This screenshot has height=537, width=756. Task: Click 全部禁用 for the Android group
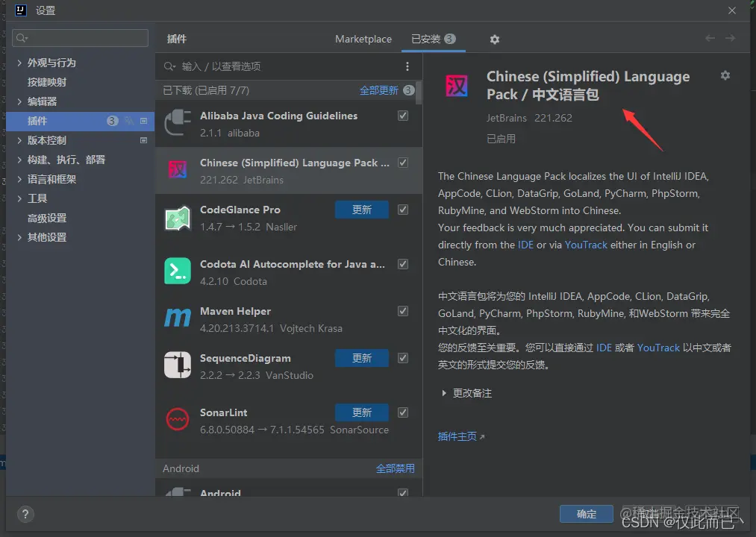(395, 468)
